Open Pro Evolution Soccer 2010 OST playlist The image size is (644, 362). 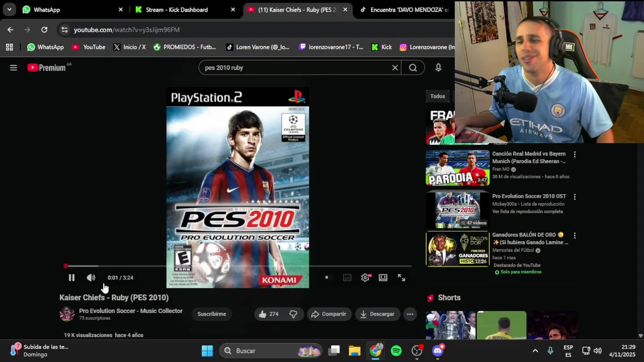(x=529, y=196)
